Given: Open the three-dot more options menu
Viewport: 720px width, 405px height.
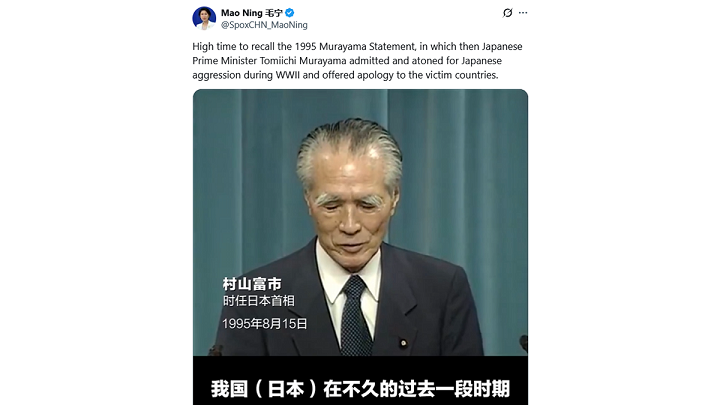Looking at the screenshot, I should (x=523, y=13).
